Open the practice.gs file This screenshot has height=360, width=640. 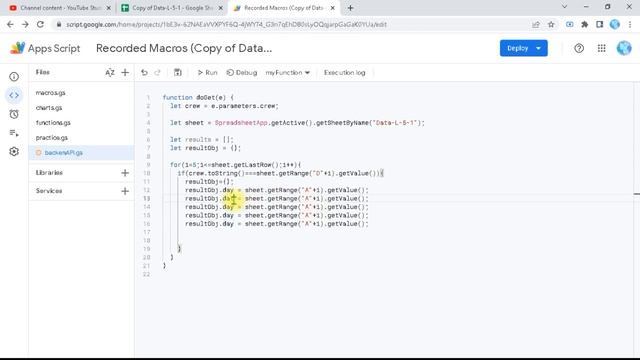(51, 138)
